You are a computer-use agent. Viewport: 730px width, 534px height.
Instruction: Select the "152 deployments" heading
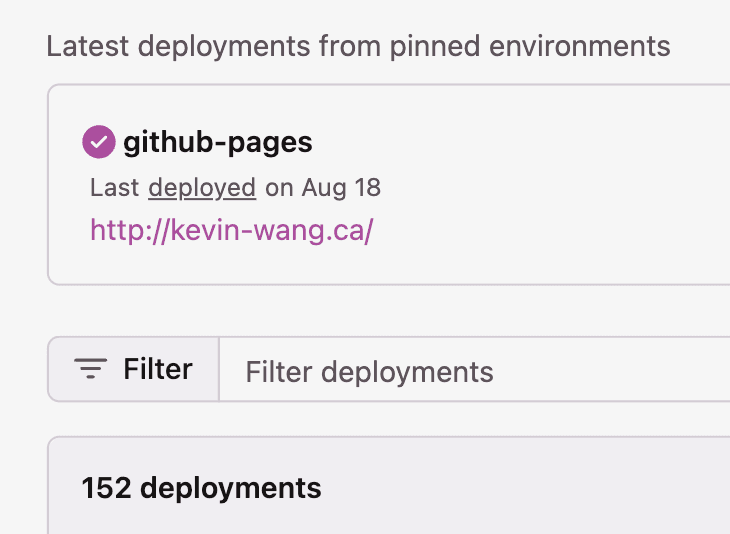click(x=201, y=488)
